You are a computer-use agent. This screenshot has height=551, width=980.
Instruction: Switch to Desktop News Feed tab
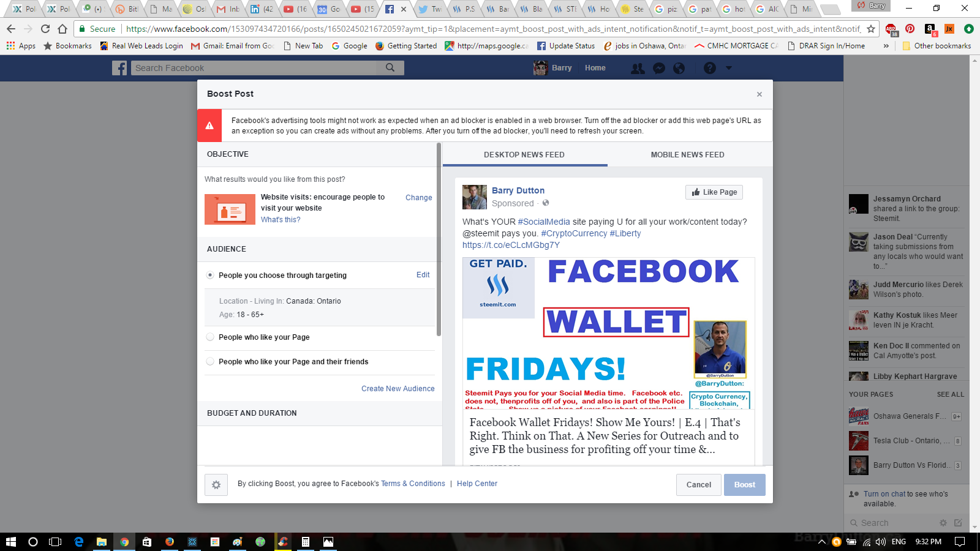click(524, 155)
